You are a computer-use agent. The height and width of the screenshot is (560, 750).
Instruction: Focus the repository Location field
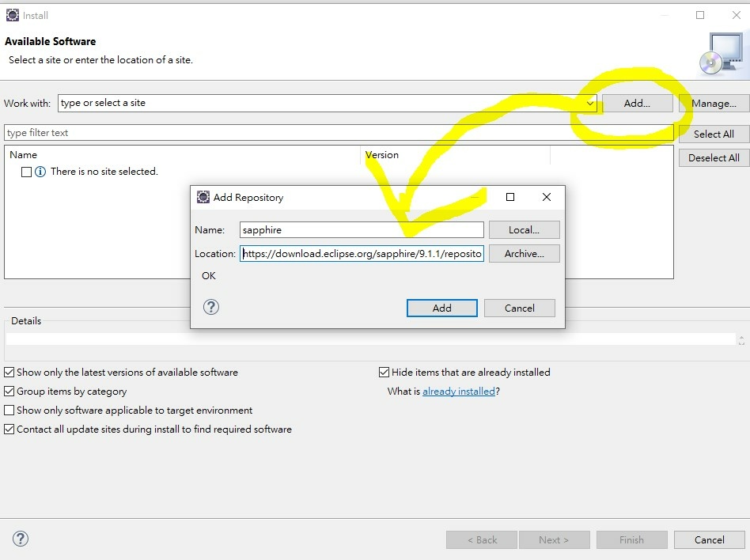pos(362,253)
